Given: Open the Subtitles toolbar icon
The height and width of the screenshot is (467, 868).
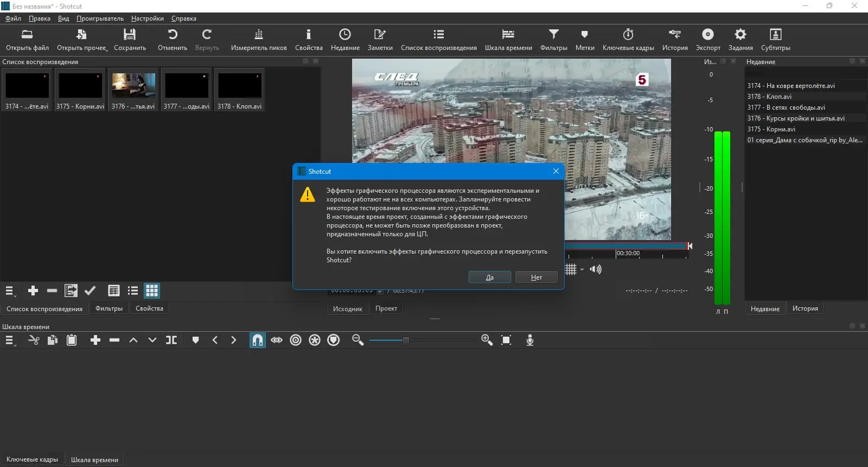Looking at the screenshot, I should (775, 35).
